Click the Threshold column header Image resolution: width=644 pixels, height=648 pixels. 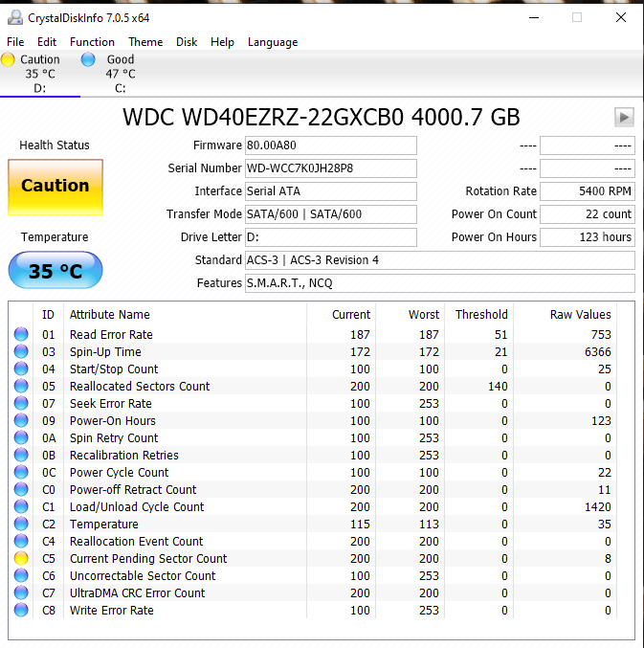tap(479, 315)
